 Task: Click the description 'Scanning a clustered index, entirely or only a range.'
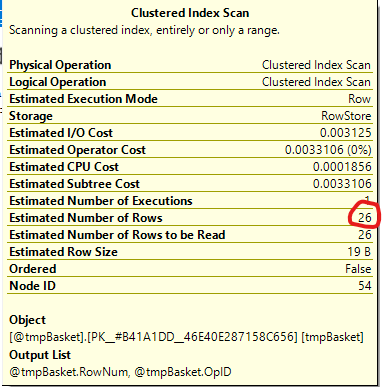tap(144, 30)
